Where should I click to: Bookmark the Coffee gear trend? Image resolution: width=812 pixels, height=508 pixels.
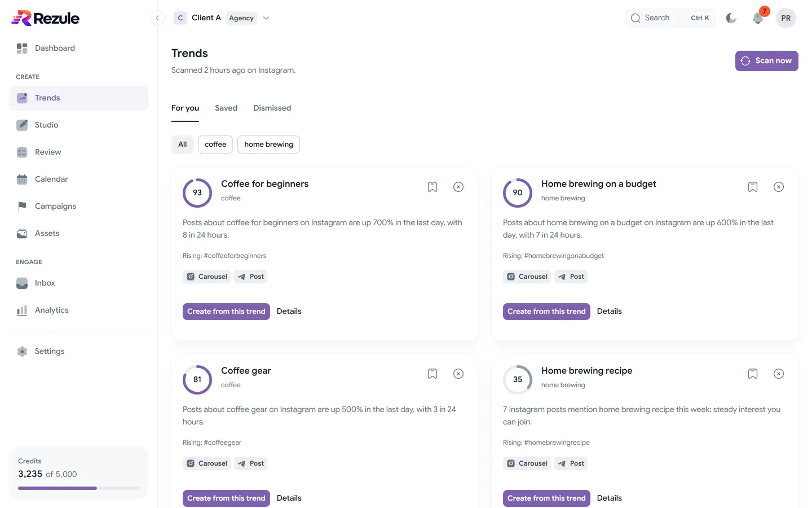tap(433, 374)
